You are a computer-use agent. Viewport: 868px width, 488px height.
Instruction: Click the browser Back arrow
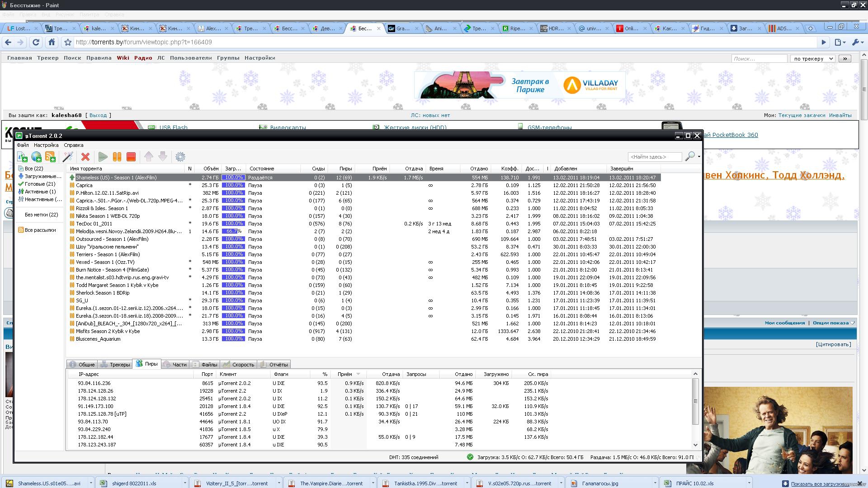coord(8,42)
